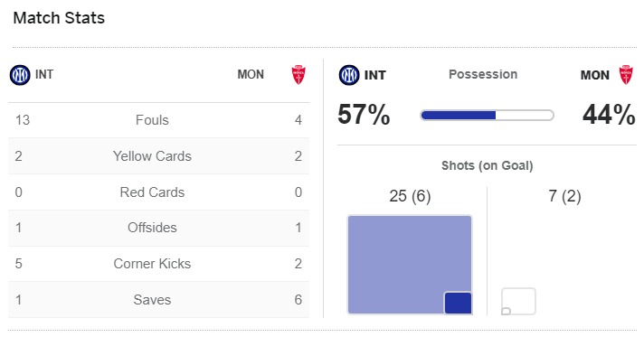
Task: Click the Match Stats heading
Action: coord(59,18)
